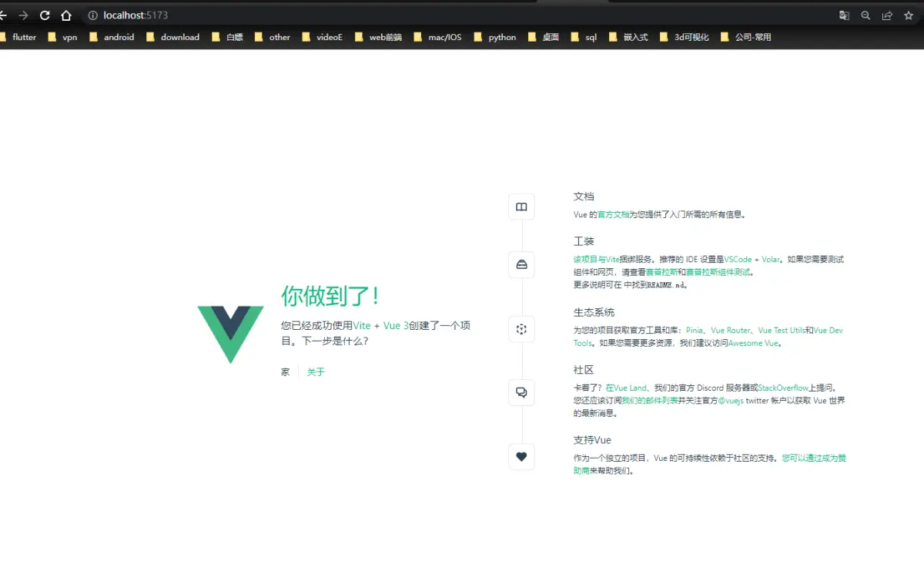Open the 3d可视化 bookmarks folder

coord(685,37)
